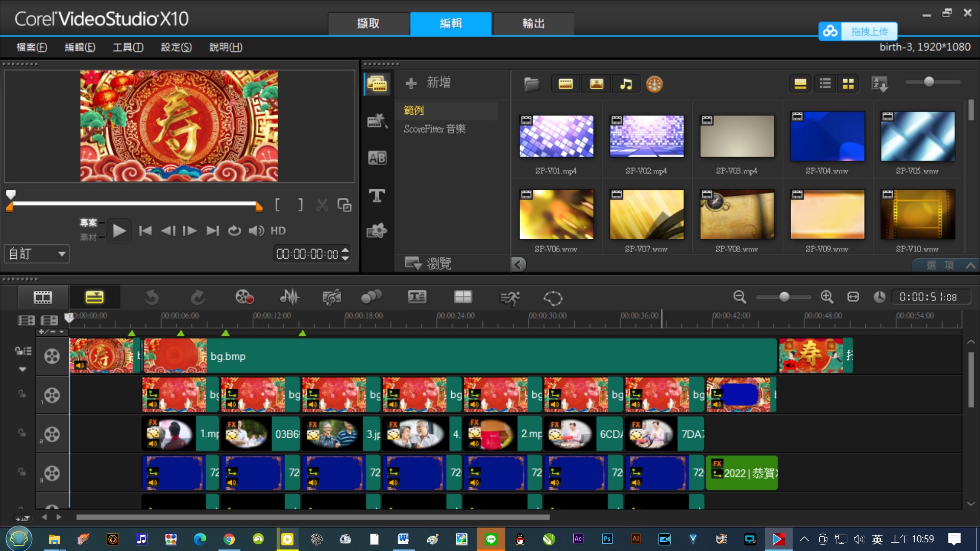Screen dimensions: 980x551
Task: Expand the video track options arrow
Action: 22,369
